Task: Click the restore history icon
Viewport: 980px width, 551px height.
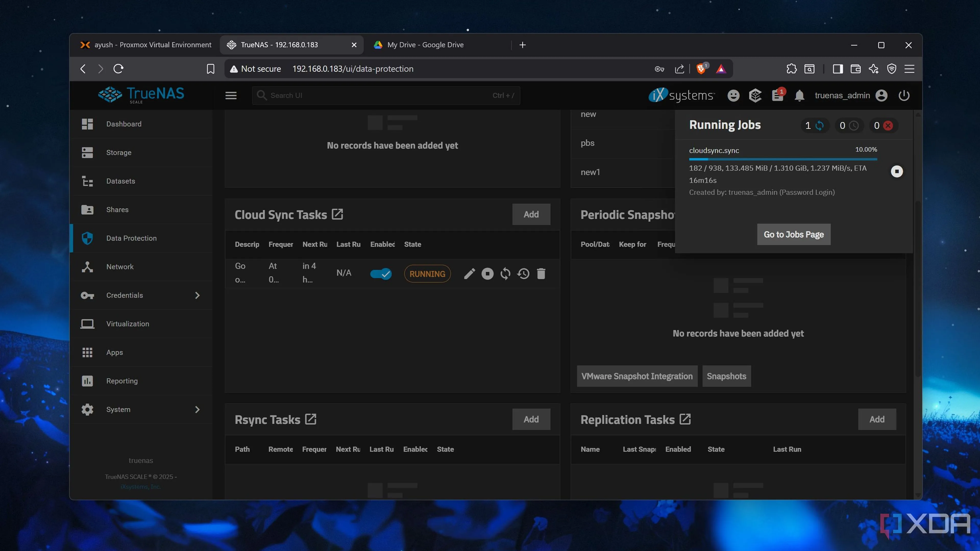Action: (x=523, y=274)
